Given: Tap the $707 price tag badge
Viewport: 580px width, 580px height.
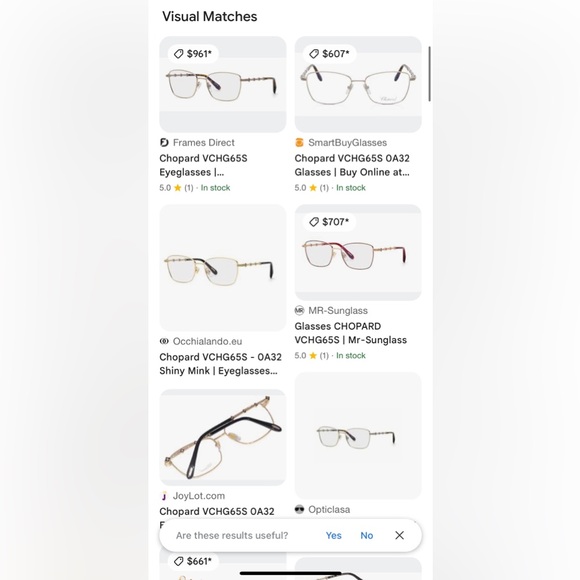Looking at the screenshot, I should click(x=329, y=222).
